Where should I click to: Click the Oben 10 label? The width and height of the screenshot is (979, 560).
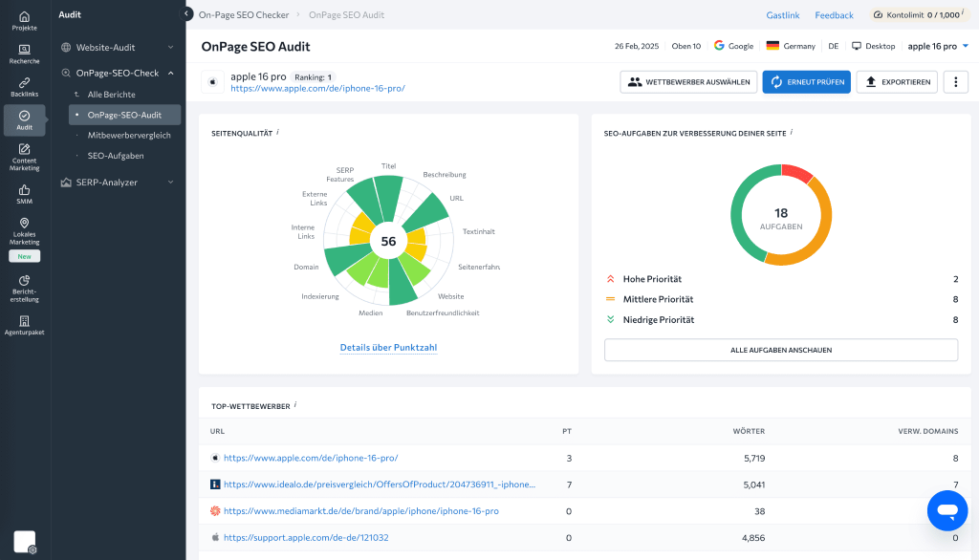point(685,46)
